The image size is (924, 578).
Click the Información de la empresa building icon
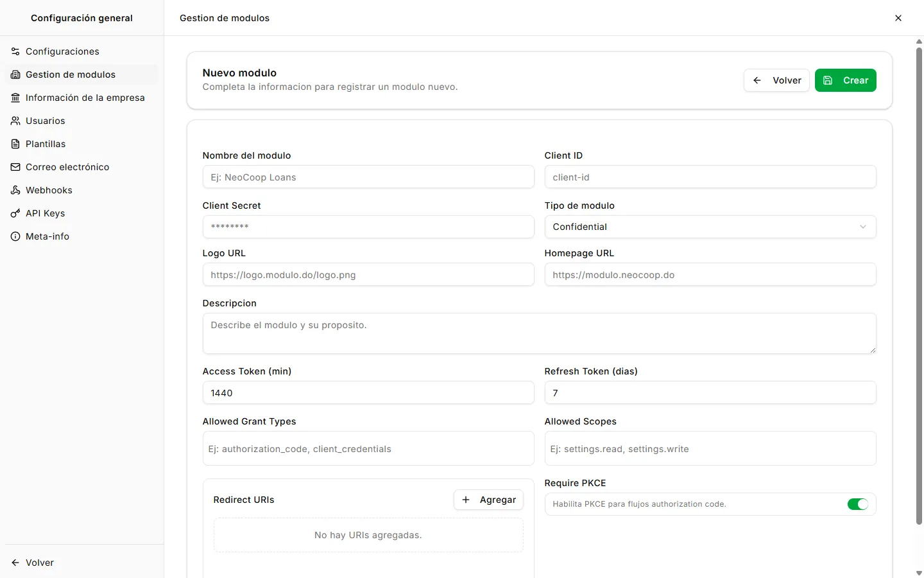15,98
